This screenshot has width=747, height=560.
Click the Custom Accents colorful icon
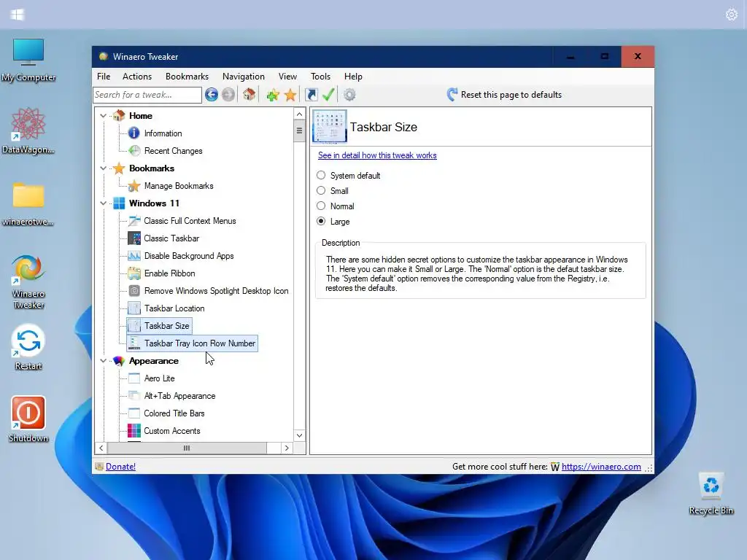click(134, 431)
